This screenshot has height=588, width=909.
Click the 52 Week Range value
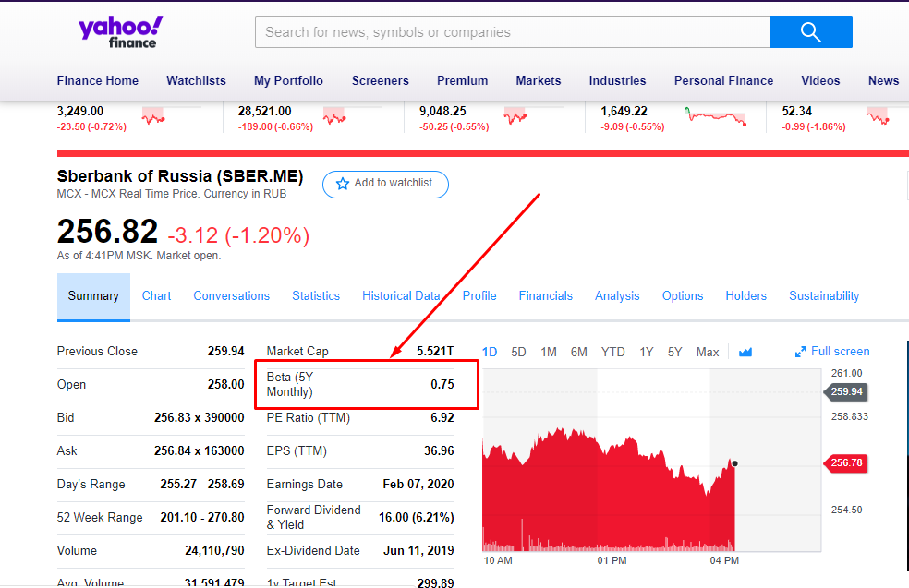click(x=201, y=517)
